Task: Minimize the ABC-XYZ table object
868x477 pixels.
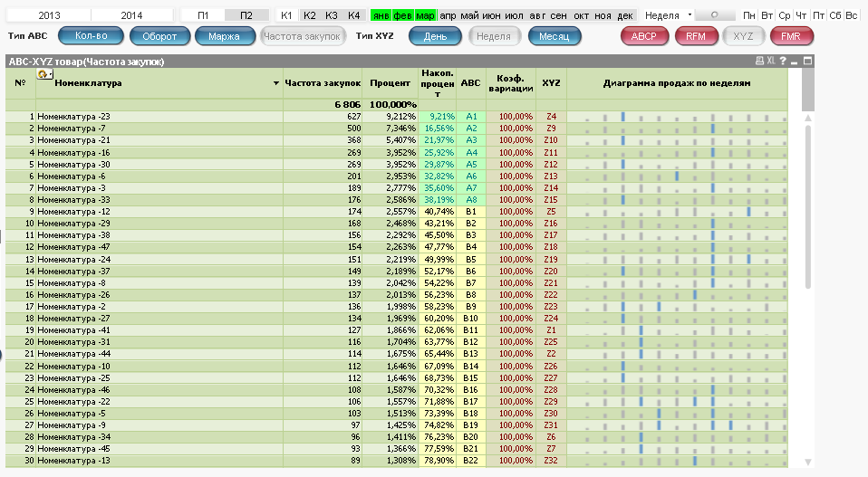Action: pyautogui.click(x=795, y=62)
